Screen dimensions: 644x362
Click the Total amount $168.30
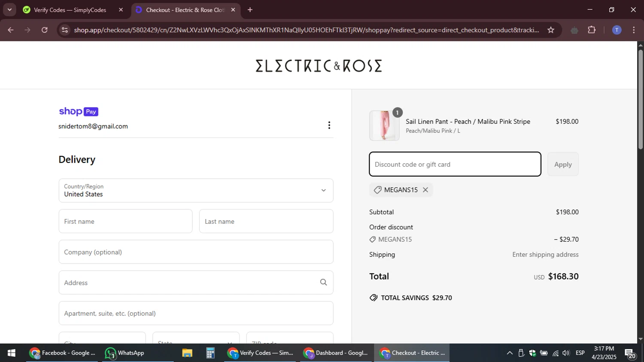[563, 277]
